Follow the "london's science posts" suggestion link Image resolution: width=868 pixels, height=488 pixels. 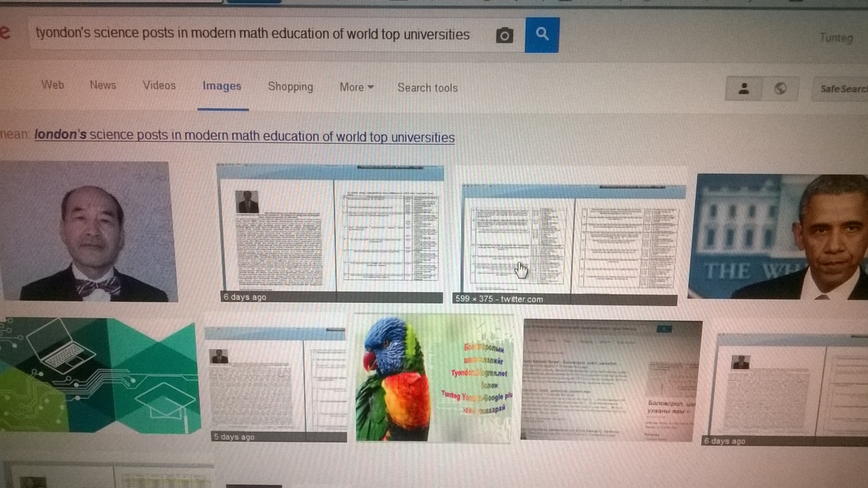pyautogui.click(x=244, y=136)
